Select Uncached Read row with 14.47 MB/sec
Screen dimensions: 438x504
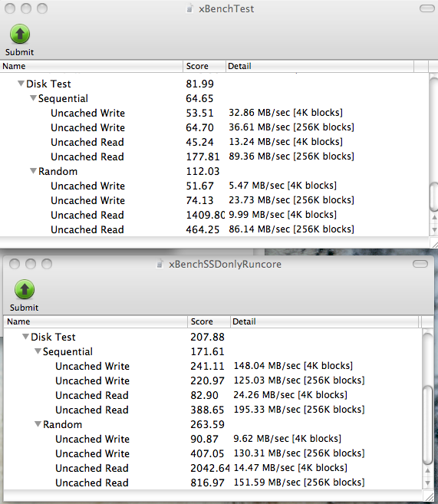coord(212,468)
